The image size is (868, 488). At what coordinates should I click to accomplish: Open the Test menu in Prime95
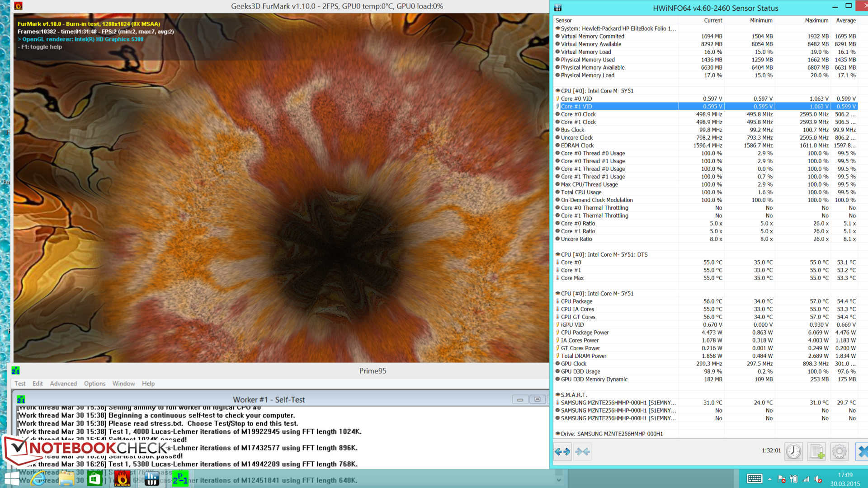(20, 383)
